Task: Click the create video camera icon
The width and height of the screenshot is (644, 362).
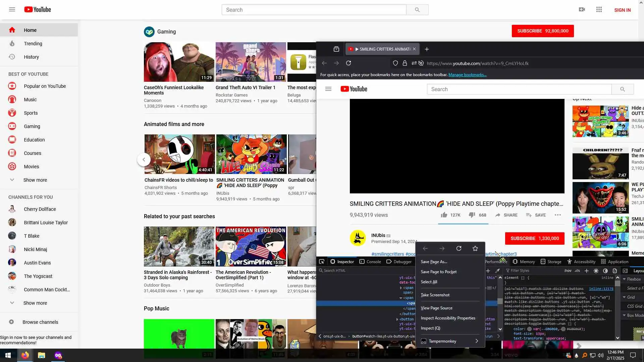Action: pyautogui.click(x=582, y=10)
